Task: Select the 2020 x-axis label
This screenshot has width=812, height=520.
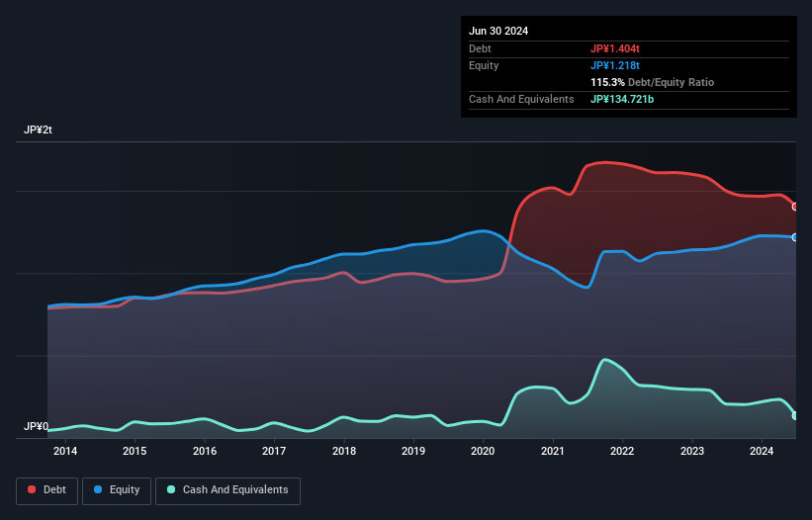Action: 483,452
